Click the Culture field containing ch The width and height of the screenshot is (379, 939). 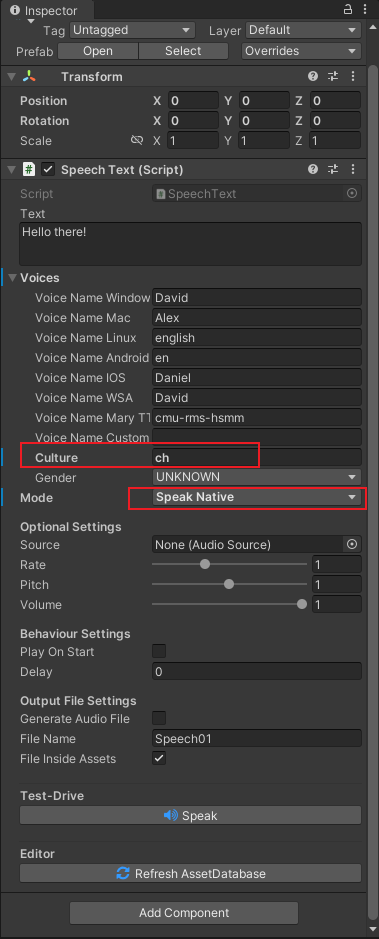click(257, 458)
